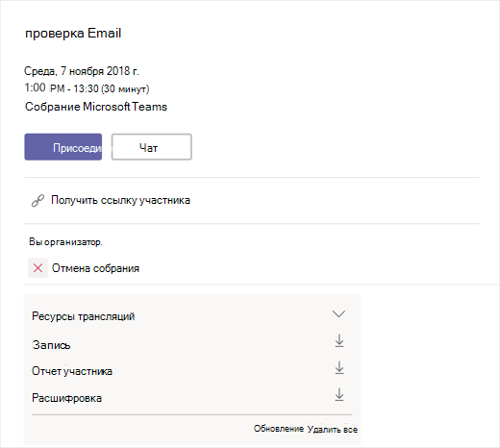The height and width of the screenshot is (448, 500).
Task: Click the chain link icon
Action: (37, 201)
